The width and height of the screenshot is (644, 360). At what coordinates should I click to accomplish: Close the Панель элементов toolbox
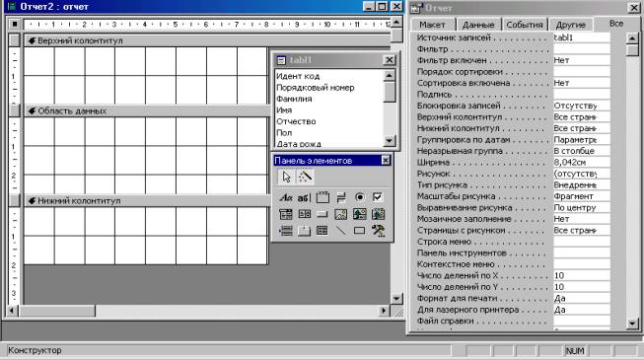tap(386, 160)
